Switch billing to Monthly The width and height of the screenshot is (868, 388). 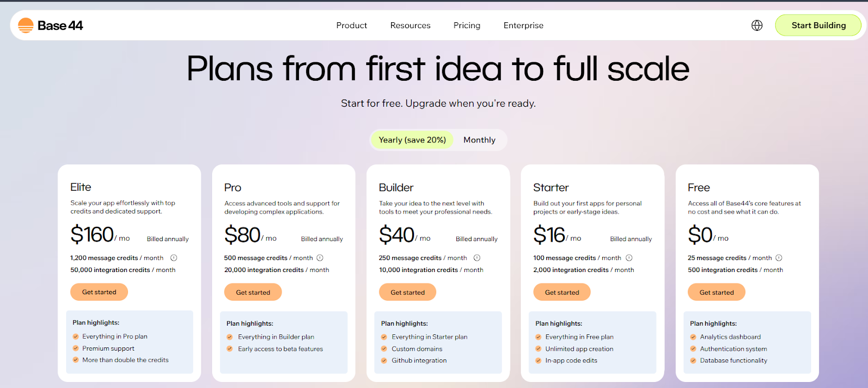pos(479,140)
